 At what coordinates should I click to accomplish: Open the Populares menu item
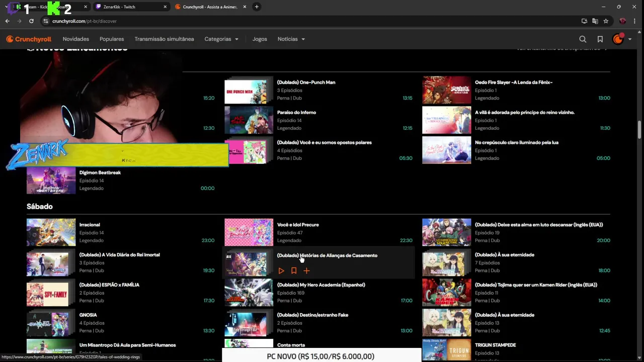tap(112, 39)
